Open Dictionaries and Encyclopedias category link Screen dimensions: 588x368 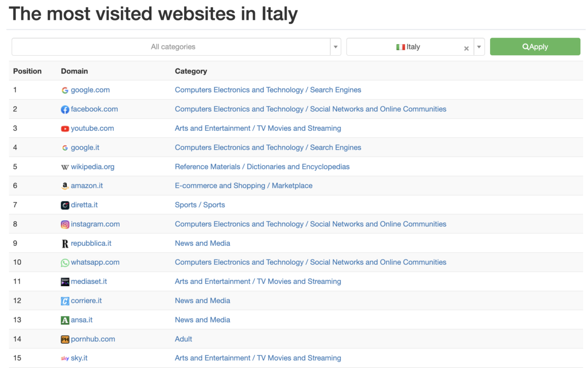tap(262, 167)
